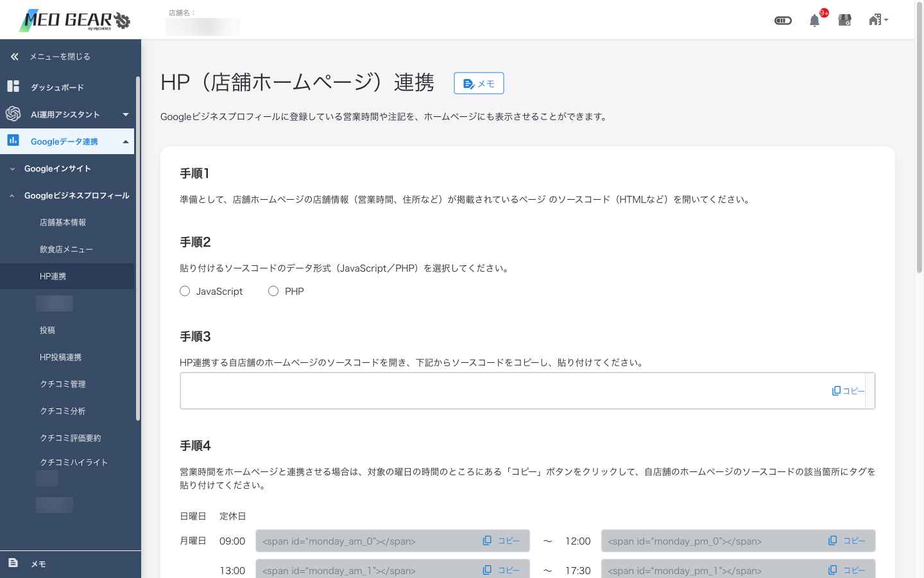Open ダッシュボード menu item
Image resolution: width=924 pixels, height=578 pixels.
click(x=57, y=87)
